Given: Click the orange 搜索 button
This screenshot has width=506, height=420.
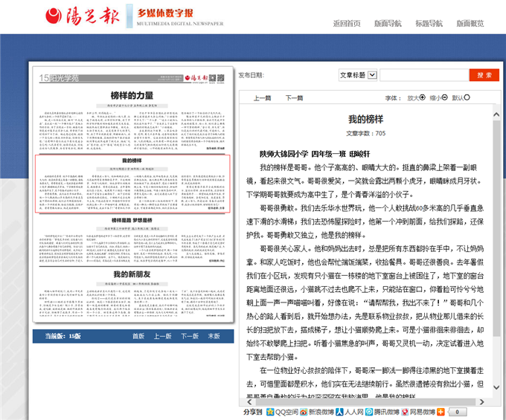Looking at the screenshot, I should (x=484, y=75).
